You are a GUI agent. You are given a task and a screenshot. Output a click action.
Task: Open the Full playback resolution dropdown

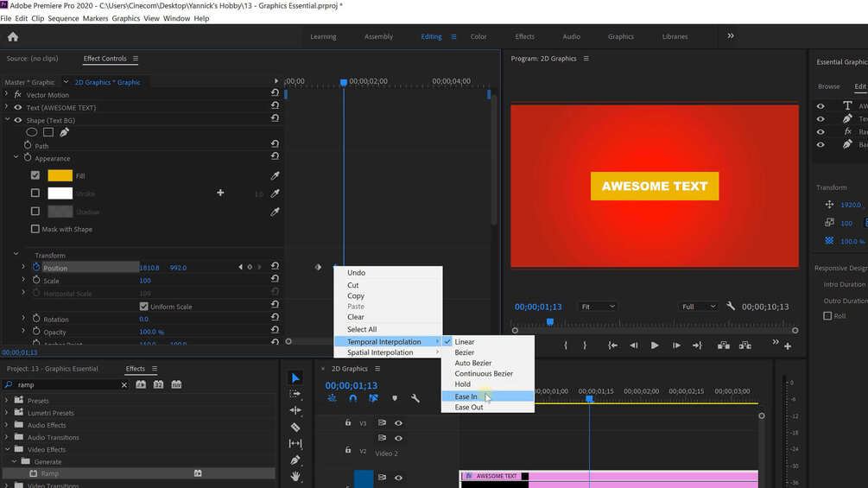[x=699, y=307]
